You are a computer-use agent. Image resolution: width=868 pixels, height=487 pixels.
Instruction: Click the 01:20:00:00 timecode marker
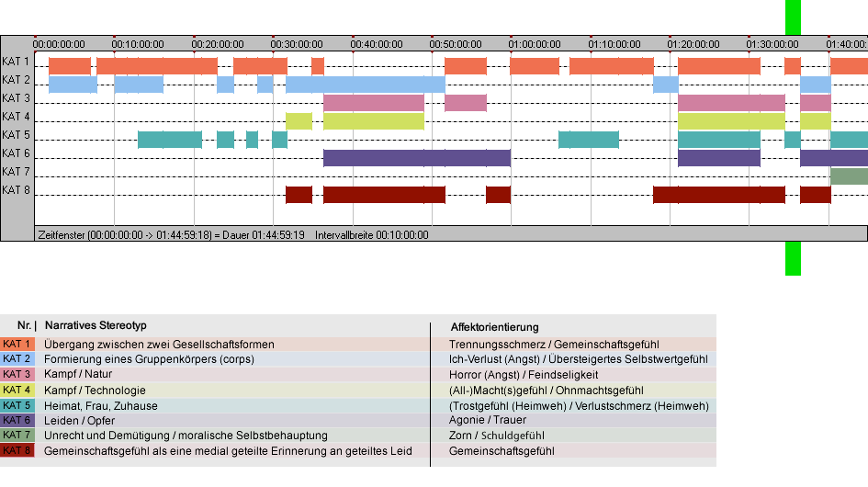point(693,44)
